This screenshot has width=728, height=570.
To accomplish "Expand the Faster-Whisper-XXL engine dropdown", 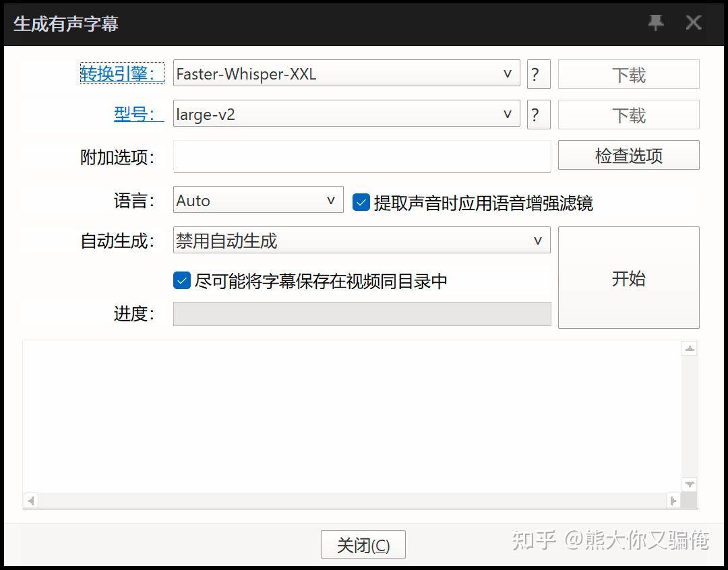I will (346, 73).
